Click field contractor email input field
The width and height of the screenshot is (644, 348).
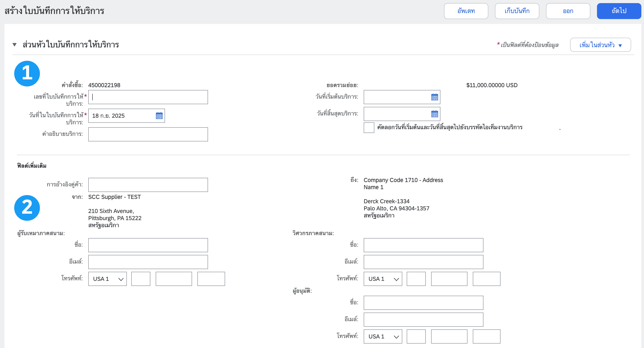click(148, 262)
